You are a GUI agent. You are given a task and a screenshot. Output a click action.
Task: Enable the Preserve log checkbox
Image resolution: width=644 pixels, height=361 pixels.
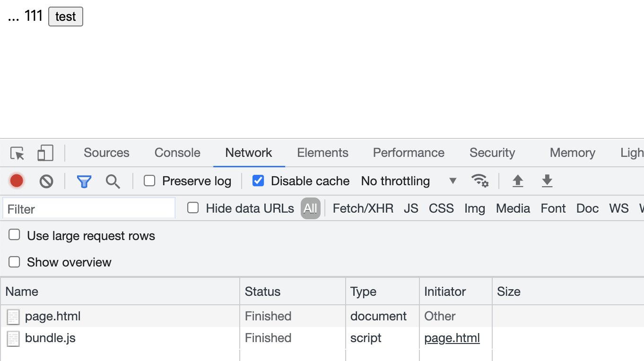149,180
